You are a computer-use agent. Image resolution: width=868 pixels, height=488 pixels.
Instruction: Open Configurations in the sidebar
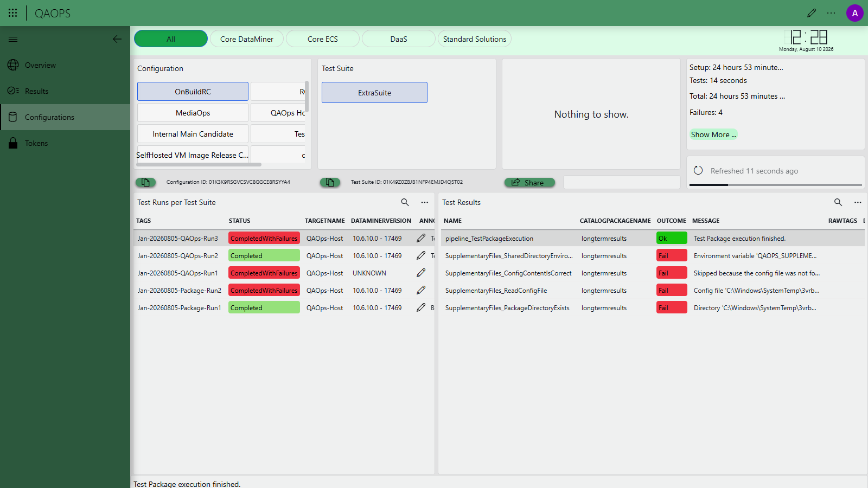point(65,117)
